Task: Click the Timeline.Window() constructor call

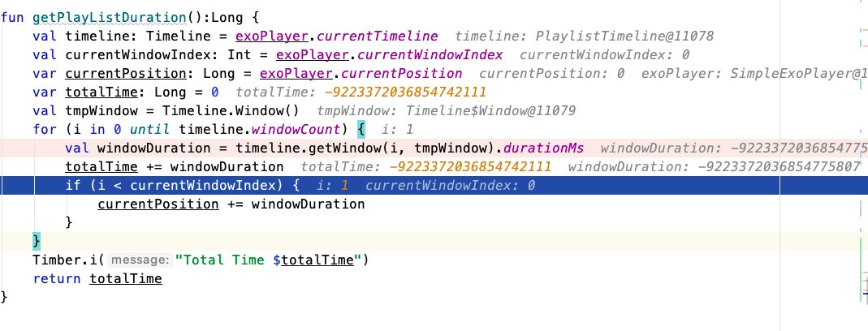Action: (x=231, y=110)
